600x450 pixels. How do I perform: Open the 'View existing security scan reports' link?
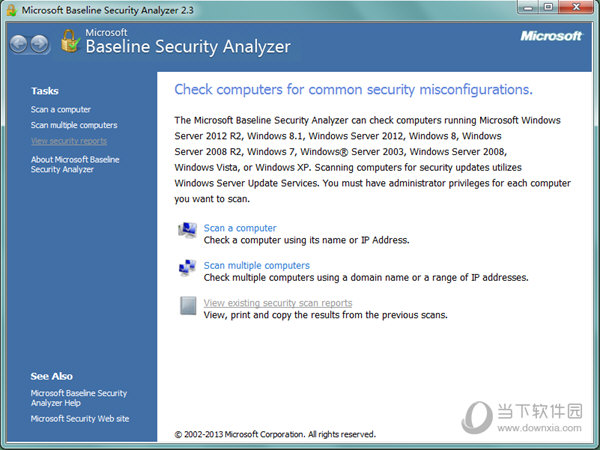click(x=278, y=302)
